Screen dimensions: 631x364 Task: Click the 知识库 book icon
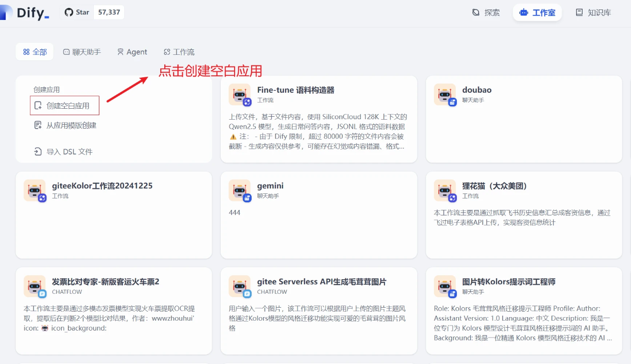(x=579, y=12)
